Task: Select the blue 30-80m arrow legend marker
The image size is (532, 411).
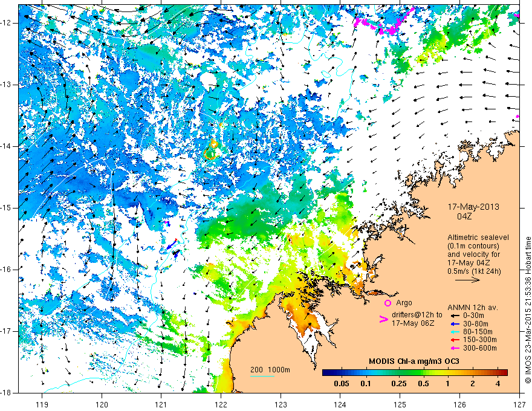Action: click(x=455, y=323)
